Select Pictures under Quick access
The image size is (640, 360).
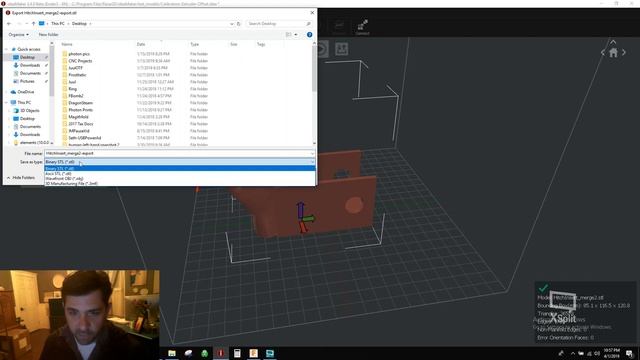pyautogui.click(x=27, y=81)
